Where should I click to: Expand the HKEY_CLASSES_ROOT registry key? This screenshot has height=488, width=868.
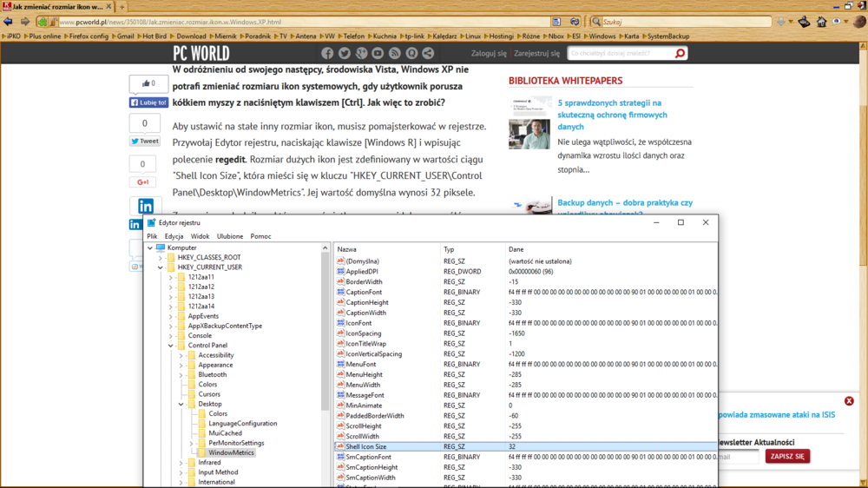(x=161, y=258)
